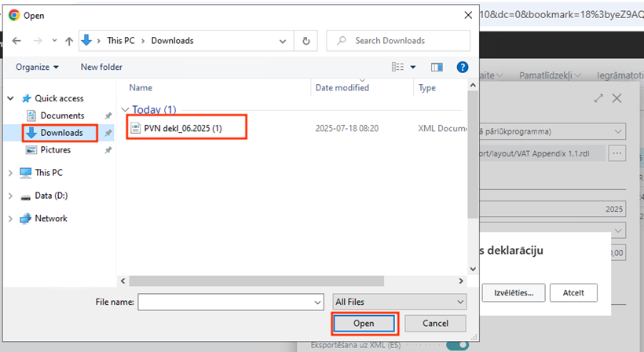This screenshot has height=352, width=644.
Task: Click the refresh icon beside address bar
Action: point(306,41)
